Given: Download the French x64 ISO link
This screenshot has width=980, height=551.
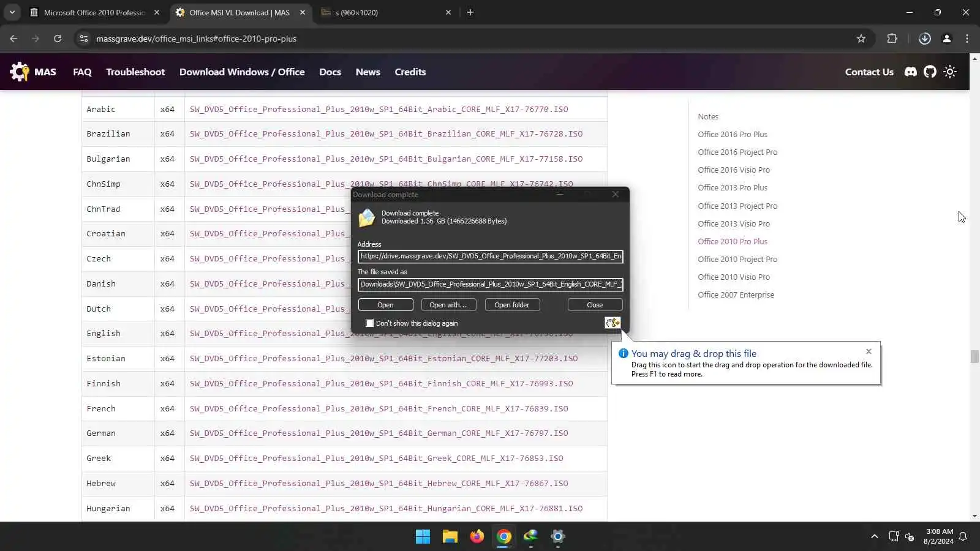Looking at the screenshot, I should [379, 409].
